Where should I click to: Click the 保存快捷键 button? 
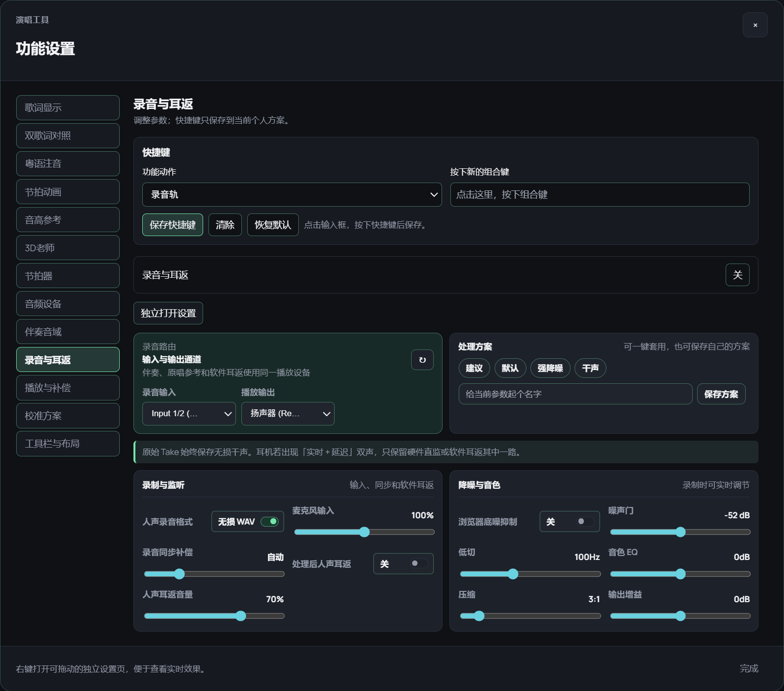tap(173, 225)
